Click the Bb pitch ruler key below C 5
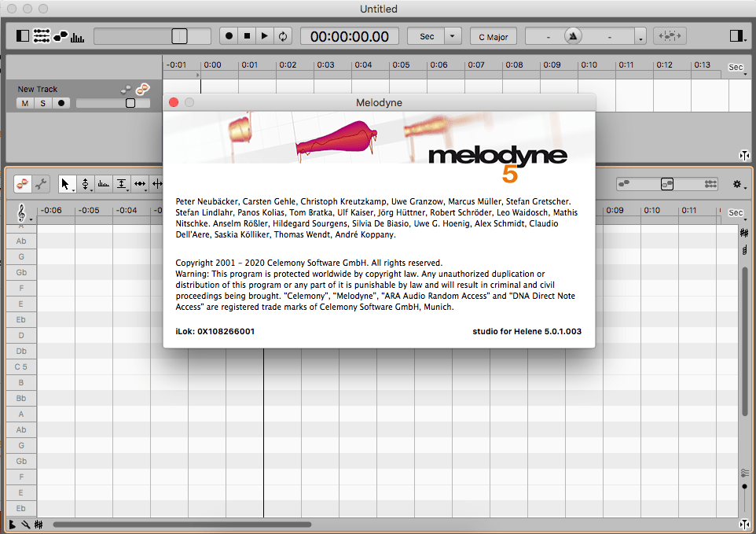756x534 pixels. [21, 399]
